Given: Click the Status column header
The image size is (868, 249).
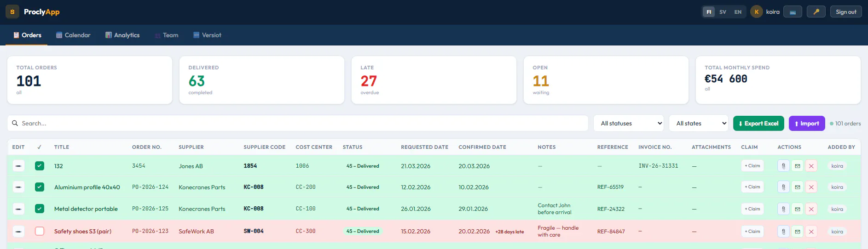Looking at the screenshot, I should (353, 147).
